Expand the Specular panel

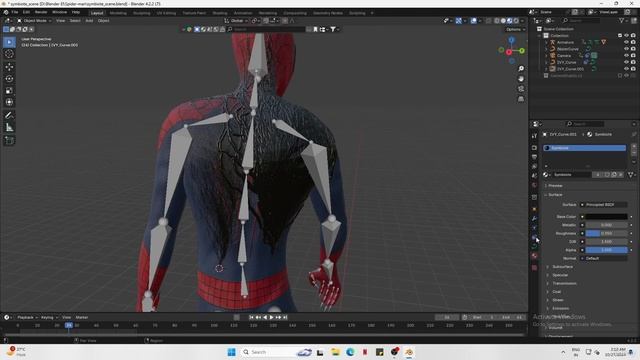pyautogui.click(x=560, y=275)
